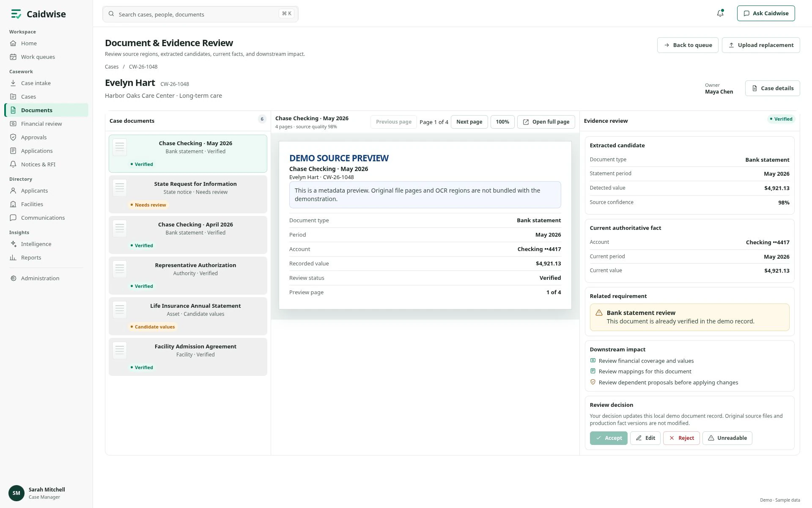Mark document as Unreadable
The image size is (812, 508).
coord(727,438)
